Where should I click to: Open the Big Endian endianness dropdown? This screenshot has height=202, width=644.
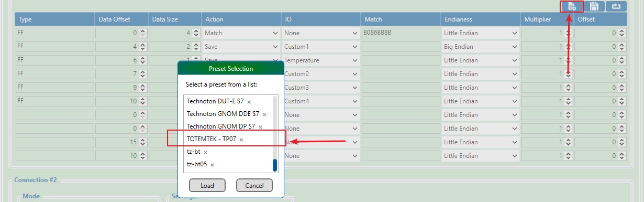(480, 47)
